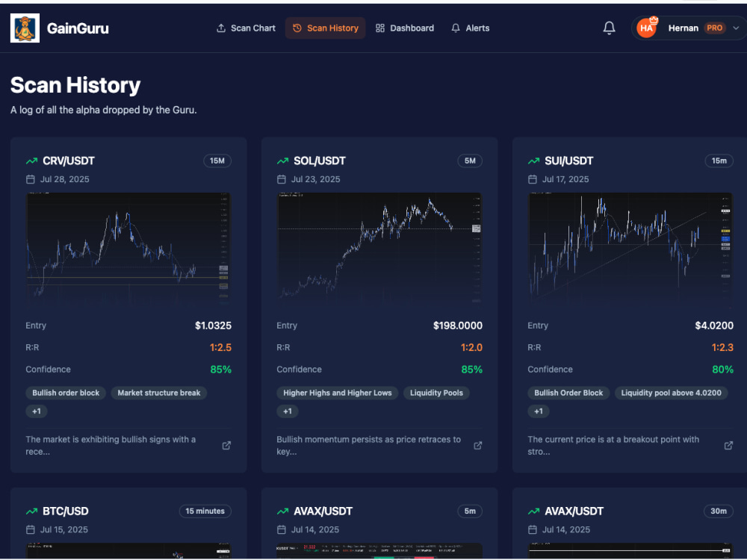
Task: Click the 'current price is at a breakout' summary
Action: [x=613, y=445]
